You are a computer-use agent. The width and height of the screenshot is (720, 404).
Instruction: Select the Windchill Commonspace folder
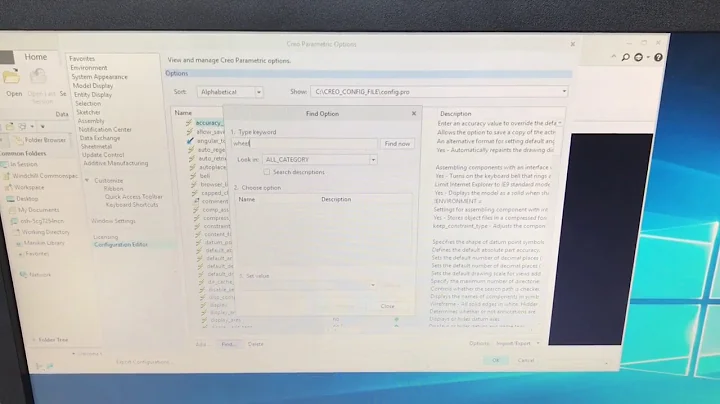[x=45, y=176]
